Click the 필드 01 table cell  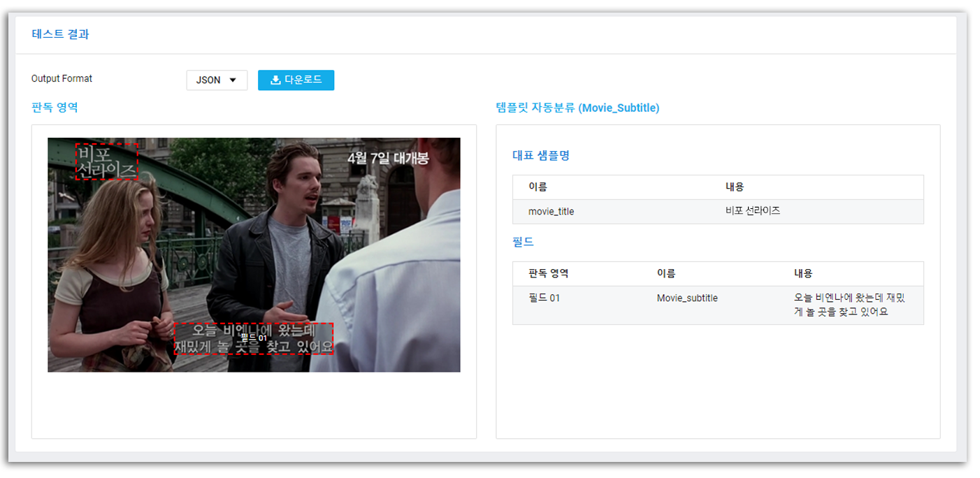point(544,298)
